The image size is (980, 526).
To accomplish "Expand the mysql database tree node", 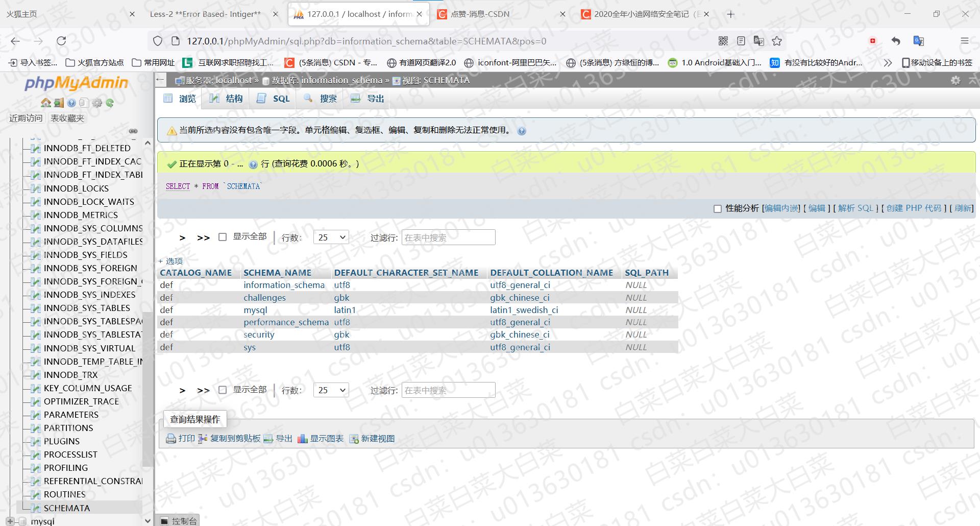I will click(10, 521).
